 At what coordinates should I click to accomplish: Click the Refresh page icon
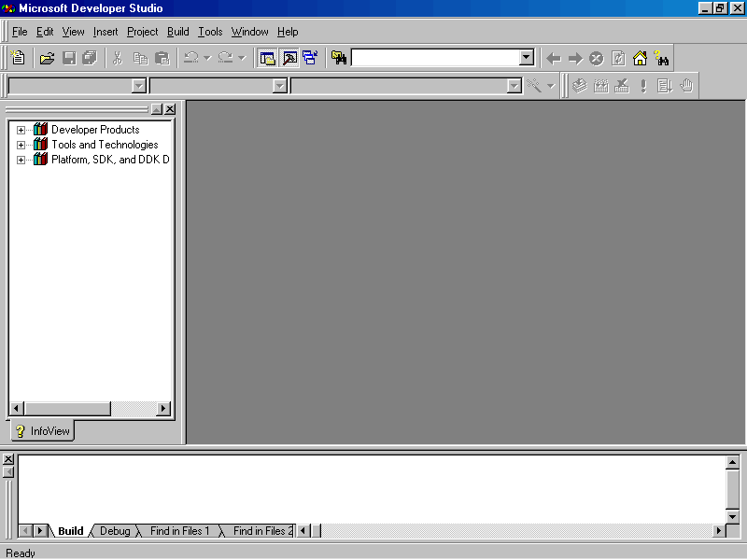click(618, 59)
